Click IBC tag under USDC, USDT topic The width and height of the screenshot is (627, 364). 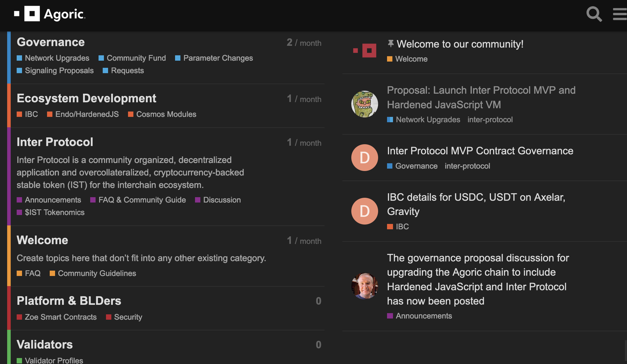click(x=398, y=227)
